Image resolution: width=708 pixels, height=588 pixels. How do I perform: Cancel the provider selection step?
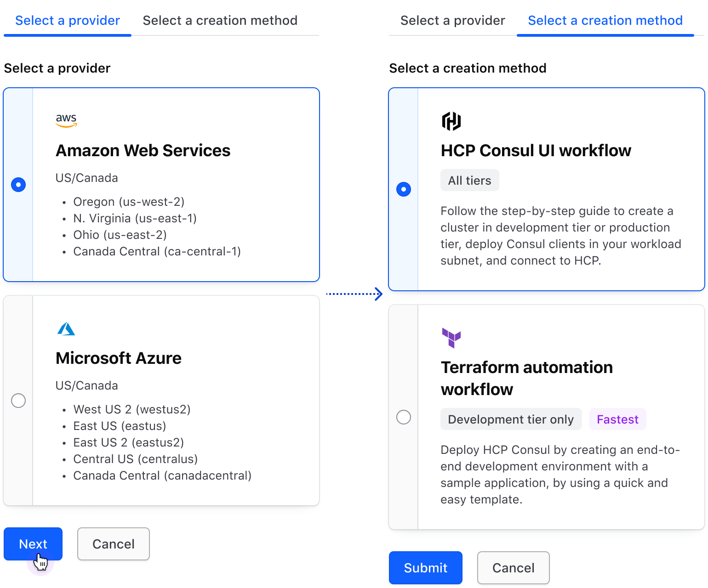click(x=114, y=544)
